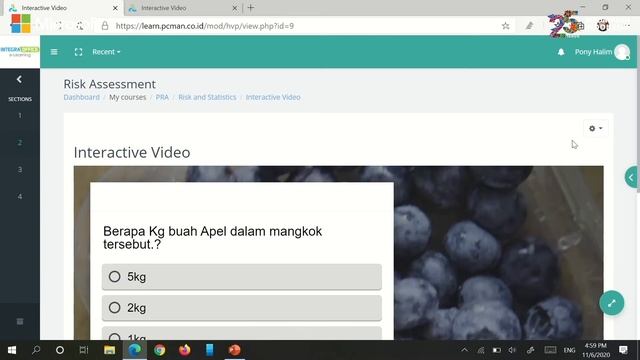This screenshot has width=640, height=360.
Task: Open taskbar search
Action: pyautogui.click(x=36, y=350)
